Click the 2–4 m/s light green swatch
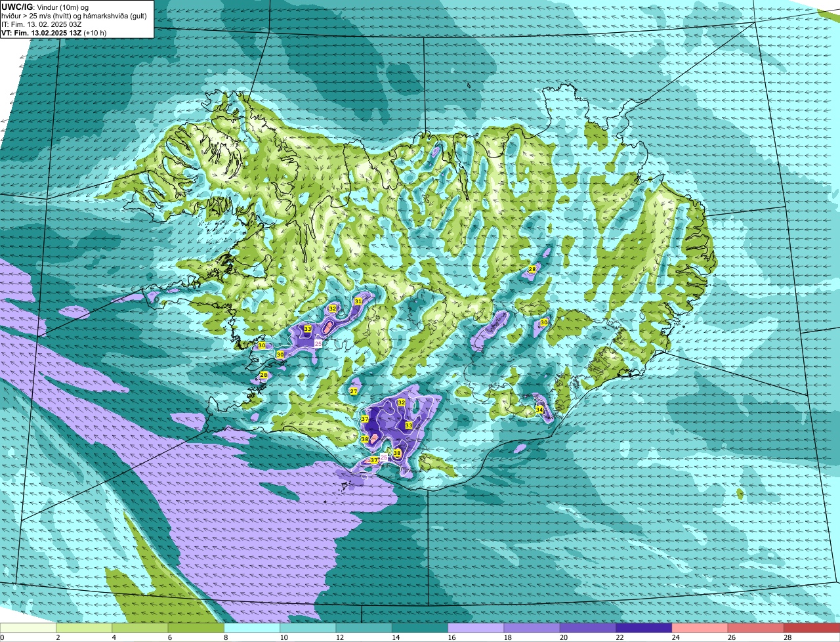Viewport: 840px width, 642px height. pyautogui.click(x=84, y=628)
